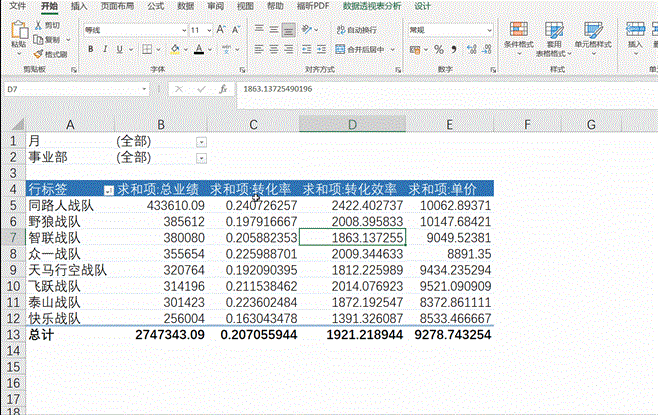The height and width of the screenshot is (415, 658).
Task: Toggle italic formatting I
Action: pos(106,48)
